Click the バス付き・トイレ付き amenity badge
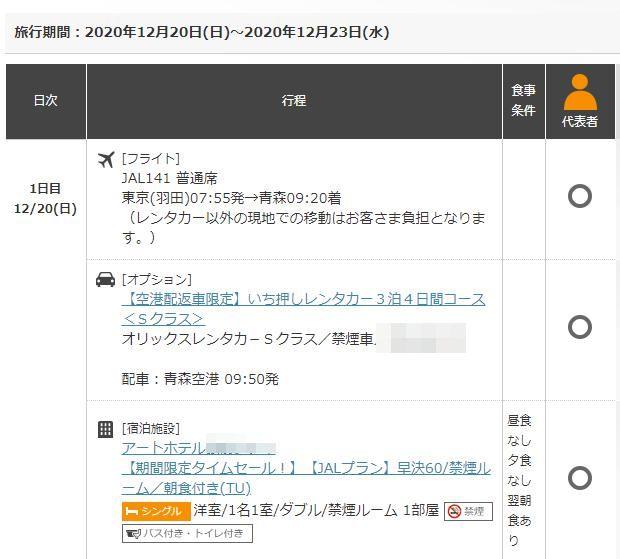Screen dimensions: 620x559 (x=187, y=533)
